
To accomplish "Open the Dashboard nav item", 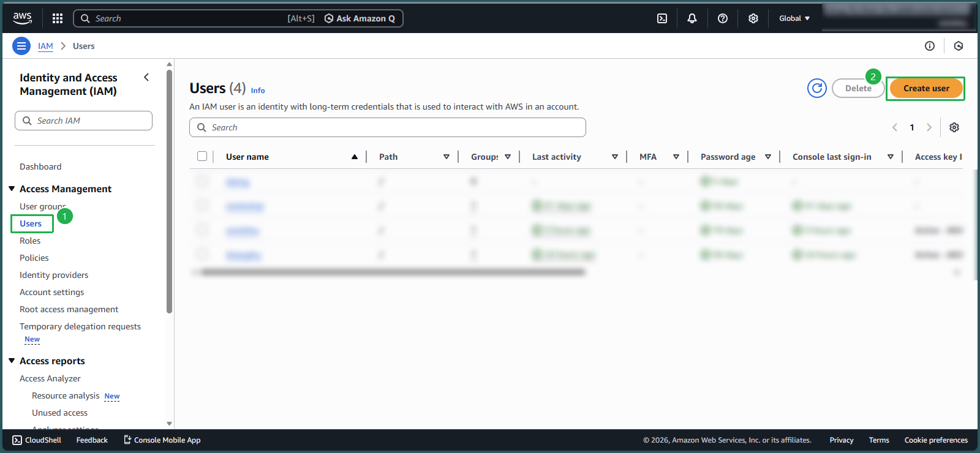I will coord(40,167).
